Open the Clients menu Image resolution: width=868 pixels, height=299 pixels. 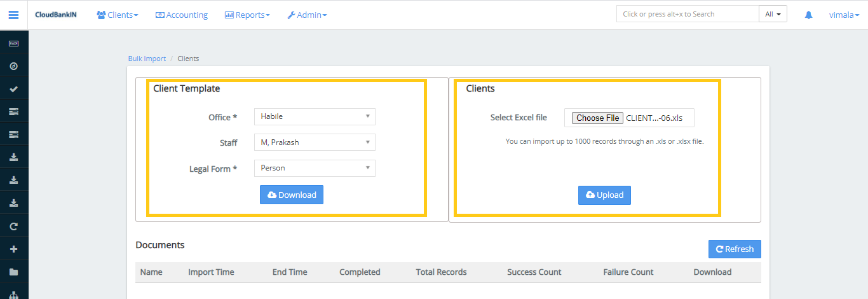tap(118, 15)
